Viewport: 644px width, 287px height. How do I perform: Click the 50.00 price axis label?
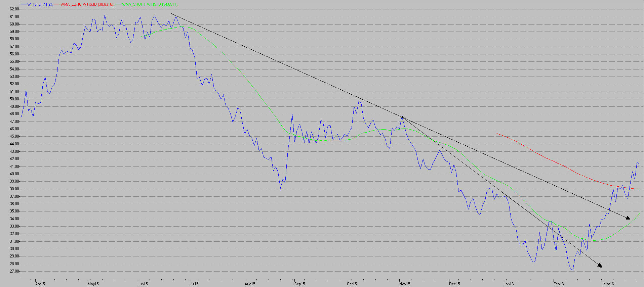pyautogui.click(x=14, y=99)
